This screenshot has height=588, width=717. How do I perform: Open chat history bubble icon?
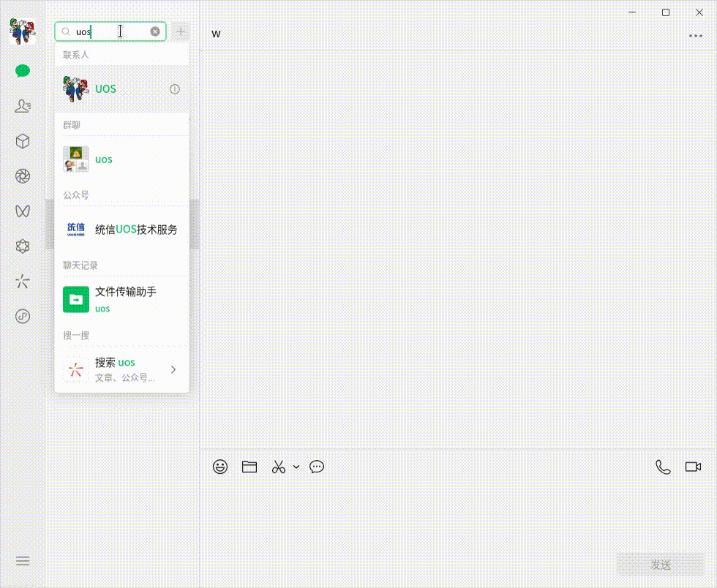pyautogui.click(x=317, y=467)
